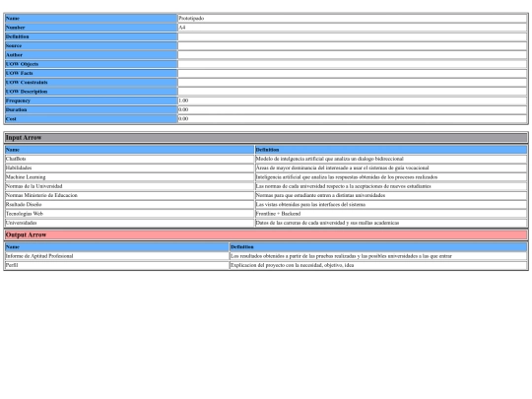
Task: Select the 'Source' row label
Action: tap(91, 45)
